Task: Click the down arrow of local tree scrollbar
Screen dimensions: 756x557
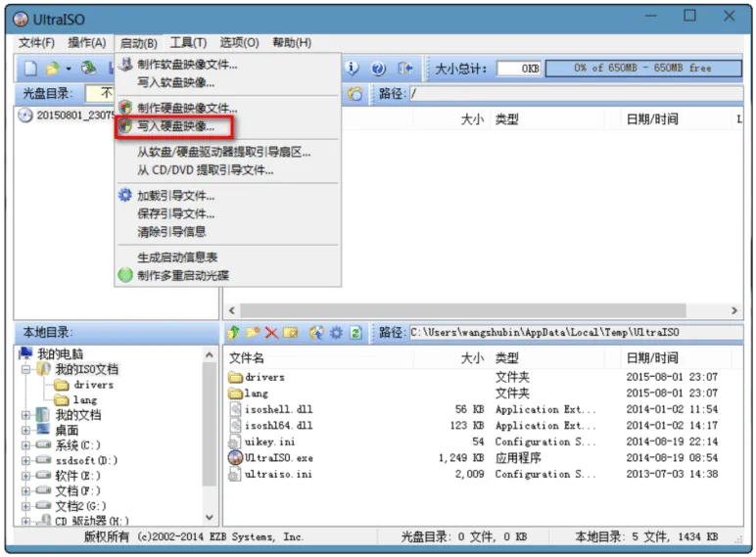Action: tap(210, 517)
